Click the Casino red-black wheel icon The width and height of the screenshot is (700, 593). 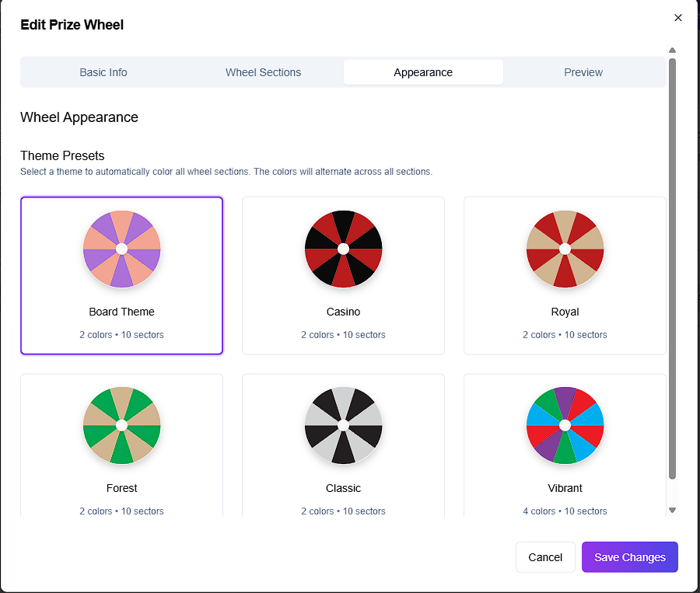coord(343,249)
